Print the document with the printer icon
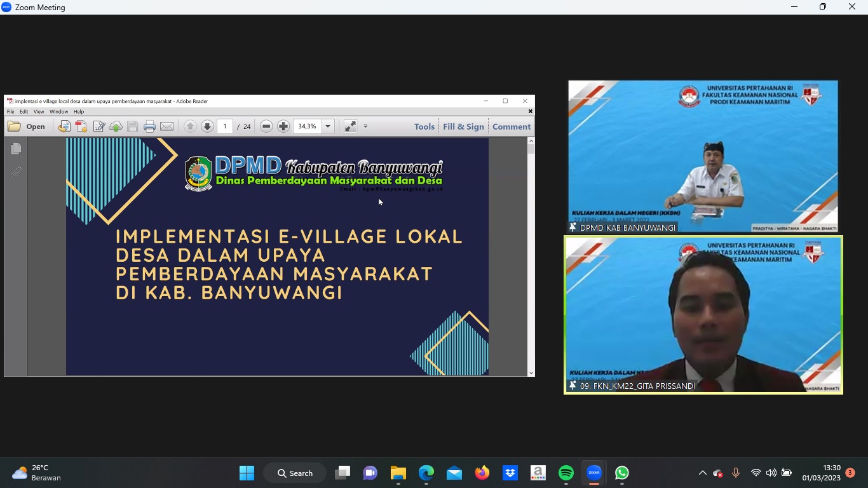 (x=149, y=126)
